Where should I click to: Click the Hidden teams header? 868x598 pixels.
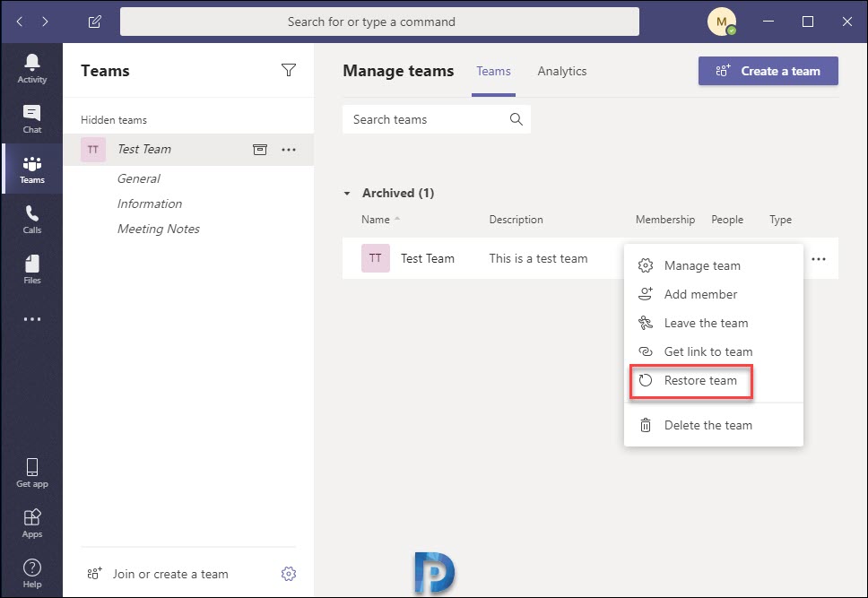click(114, 119)
